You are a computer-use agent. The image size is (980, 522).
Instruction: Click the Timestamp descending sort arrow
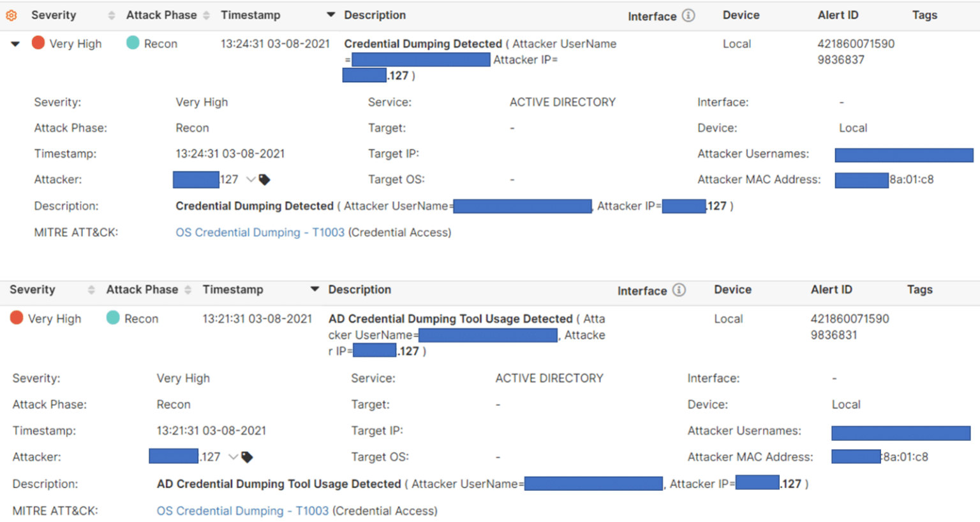click(x=330, y=15)
